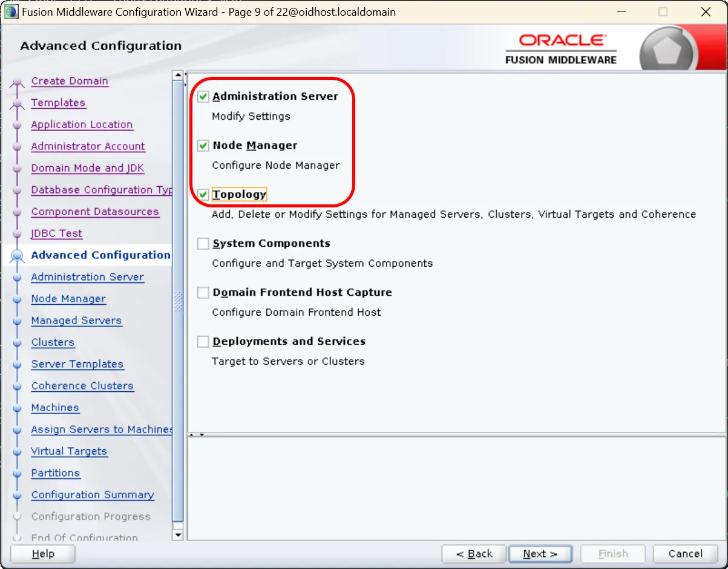The height and width of the screenshot is (569, 728).
Task: Click the Advanced Configuration step marker icon
Action: point(17,256)
